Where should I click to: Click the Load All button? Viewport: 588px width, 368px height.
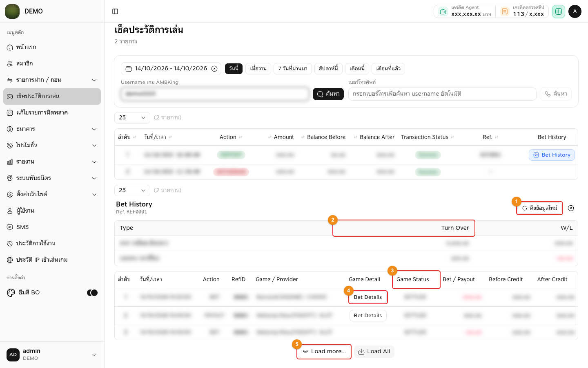point(374,352)
